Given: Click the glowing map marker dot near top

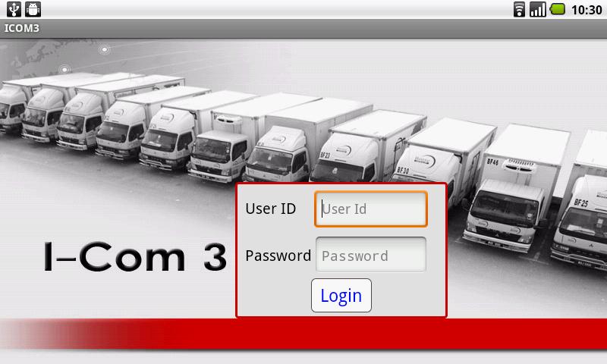Looking at the screenshot, I should (105, 49).
